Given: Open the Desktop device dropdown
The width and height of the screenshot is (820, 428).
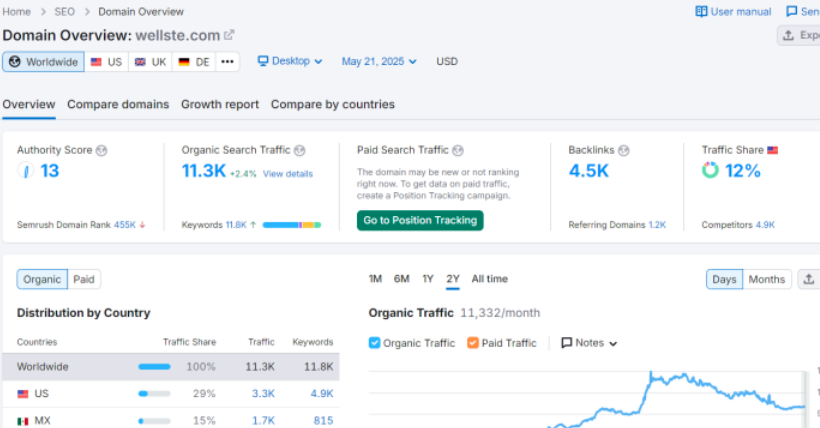Looking at the screenshot, I should click(290, 61).
